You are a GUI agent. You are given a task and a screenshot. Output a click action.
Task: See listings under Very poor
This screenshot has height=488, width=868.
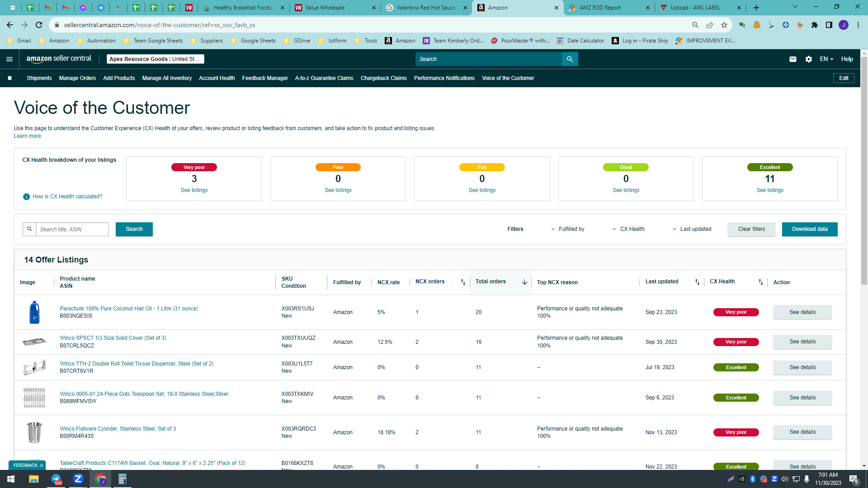(x=194, y=190)
